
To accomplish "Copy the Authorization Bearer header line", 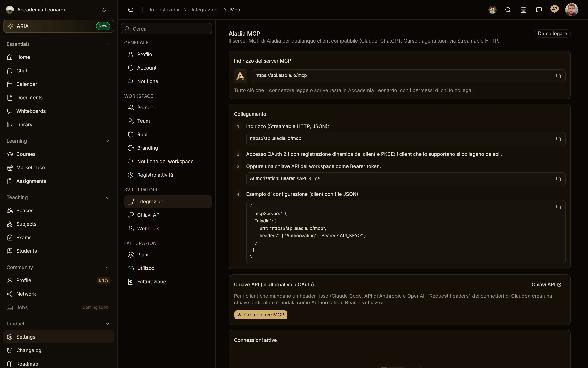I will pos(558,179).
